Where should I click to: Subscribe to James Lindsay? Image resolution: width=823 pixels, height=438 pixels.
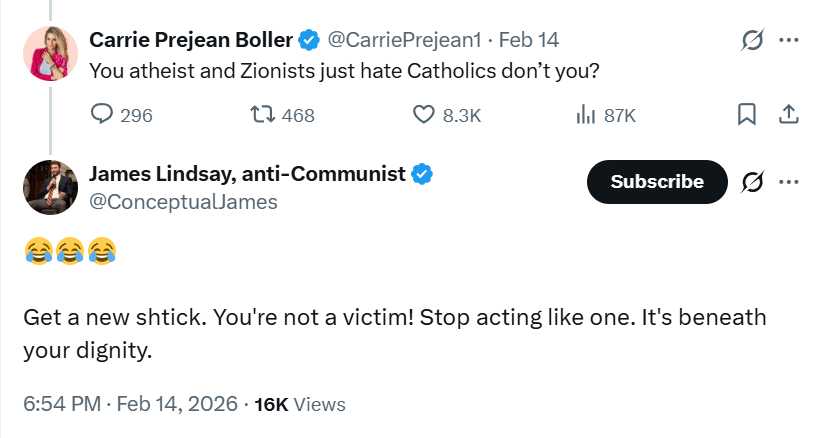tap(656, 182)
